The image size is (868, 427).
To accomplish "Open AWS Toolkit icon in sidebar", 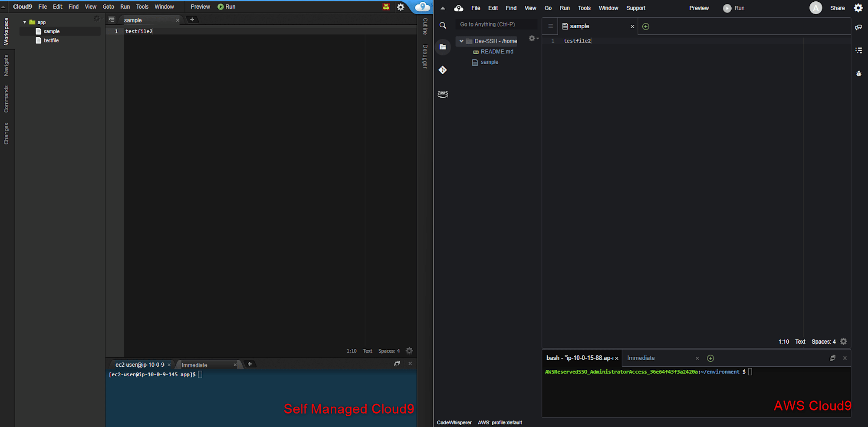I will coord(443,94).
